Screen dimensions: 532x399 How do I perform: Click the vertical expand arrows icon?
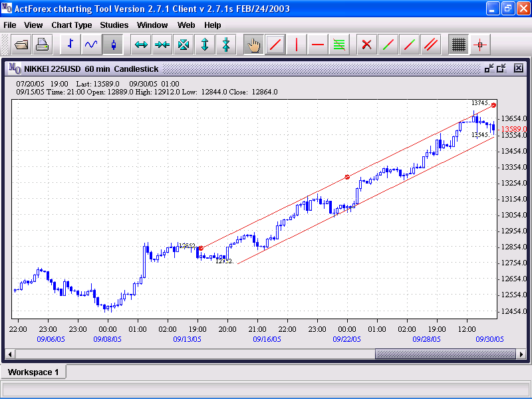click(205, 45)
